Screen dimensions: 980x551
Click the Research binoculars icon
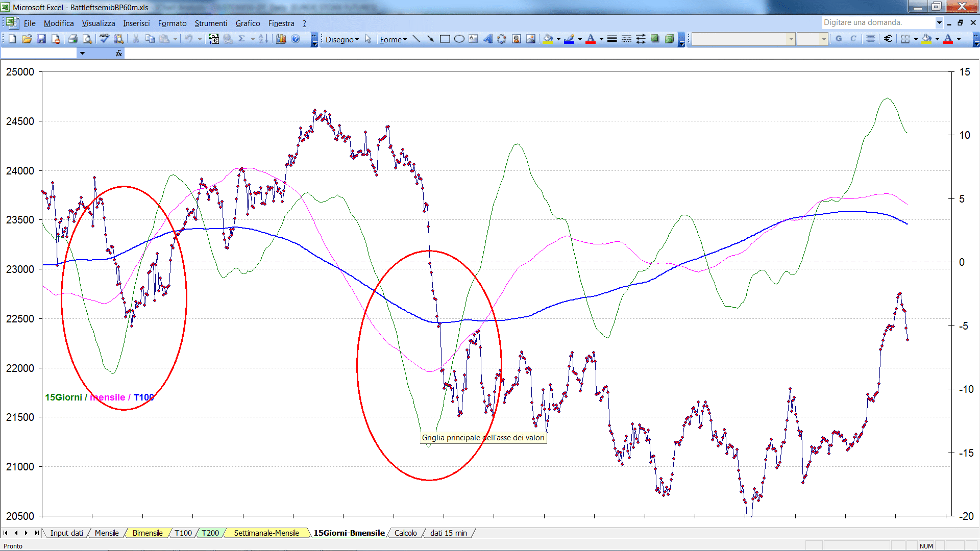point(119,39)
